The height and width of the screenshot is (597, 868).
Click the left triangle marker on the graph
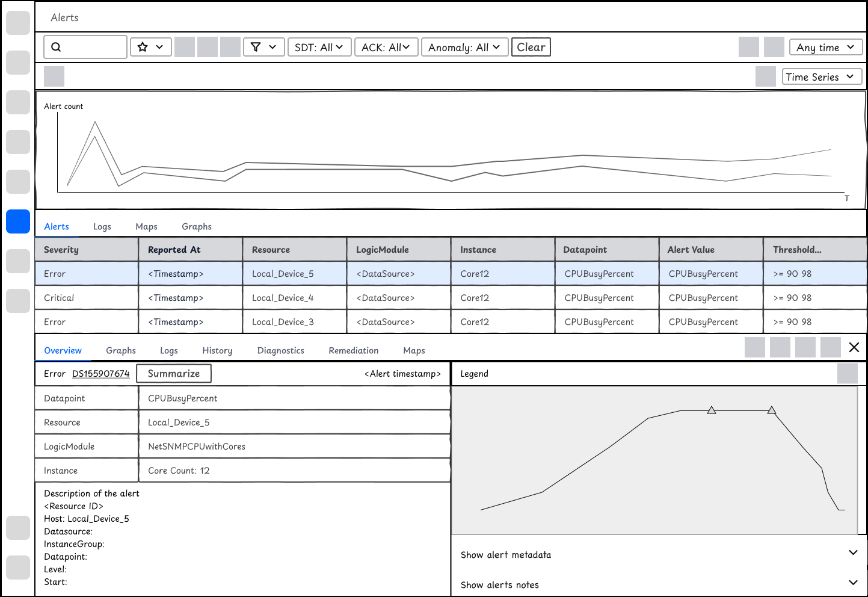coord(712,410)
